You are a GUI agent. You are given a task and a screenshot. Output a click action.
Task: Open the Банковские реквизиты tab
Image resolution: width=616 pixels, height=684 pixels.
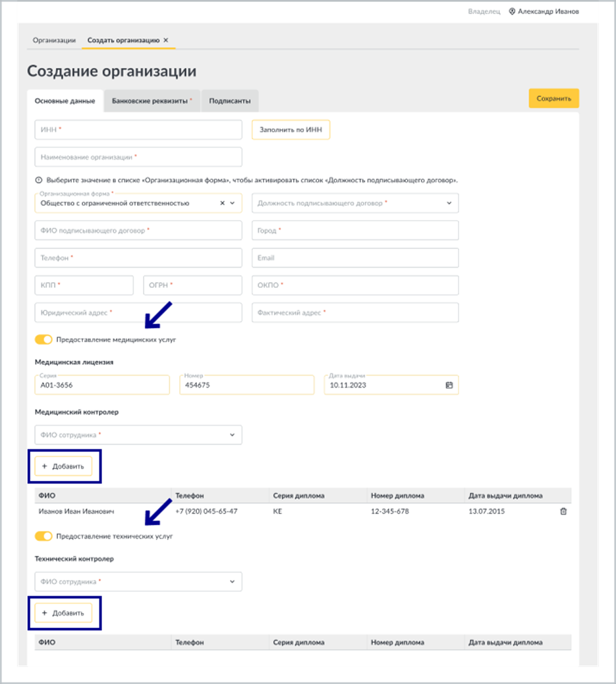point(152,101)
